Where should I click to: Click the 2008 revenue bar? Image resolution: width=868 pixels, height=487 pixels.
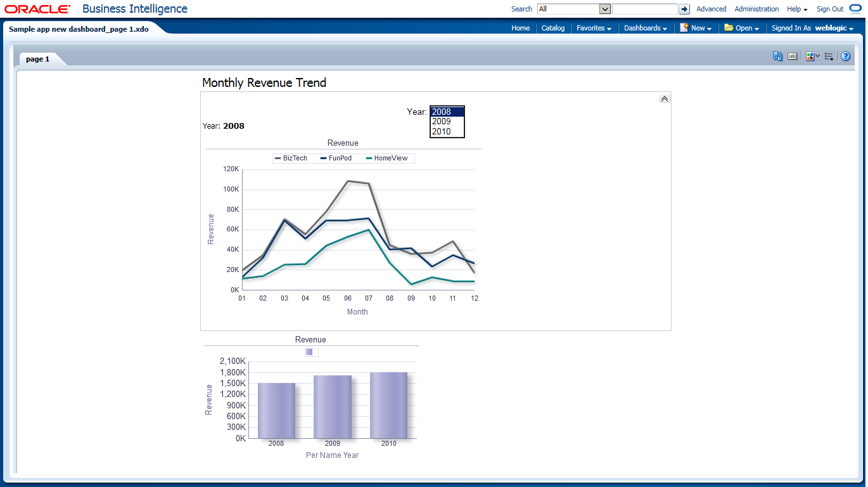pyautogui.click(x=276, y=410)
